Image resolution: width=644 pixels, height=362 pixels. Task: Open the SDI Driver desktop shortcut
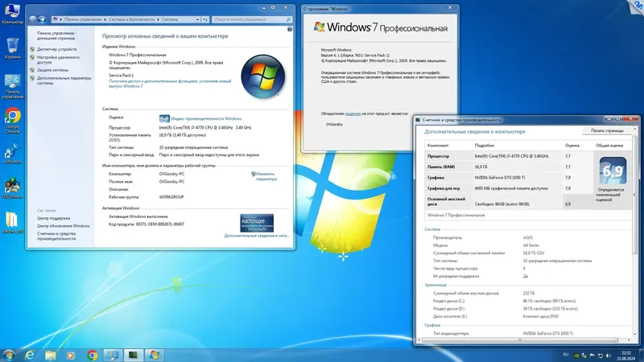point(12,188)
